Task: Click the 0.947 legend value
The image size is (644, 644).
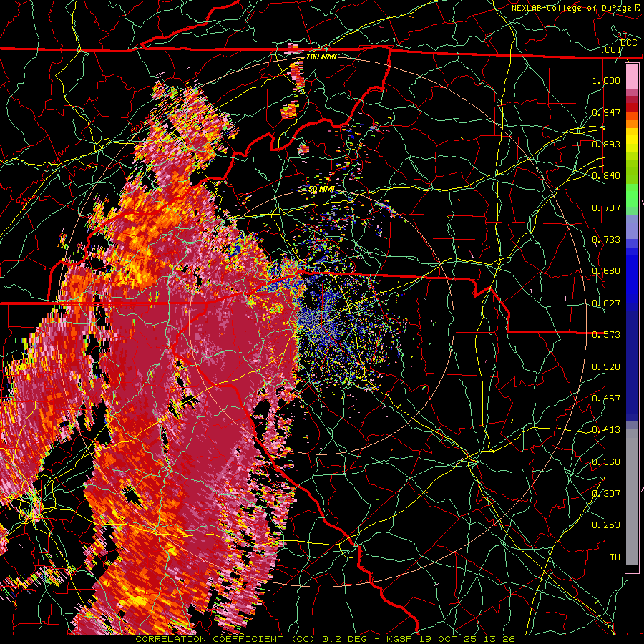Action: (606, 112)
